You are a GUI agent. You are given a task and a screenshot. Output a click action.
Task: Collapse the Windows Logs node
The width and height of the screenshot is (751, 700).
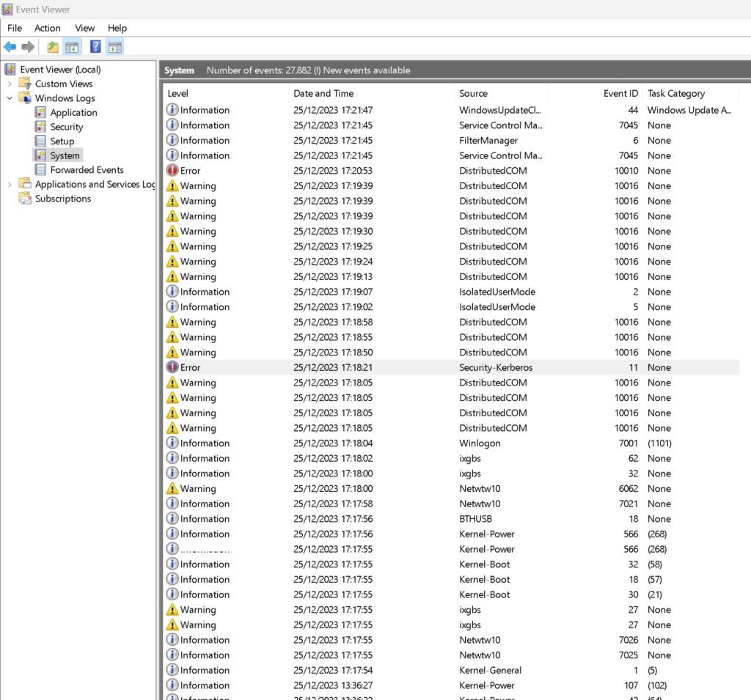click(x=10, y=98)
